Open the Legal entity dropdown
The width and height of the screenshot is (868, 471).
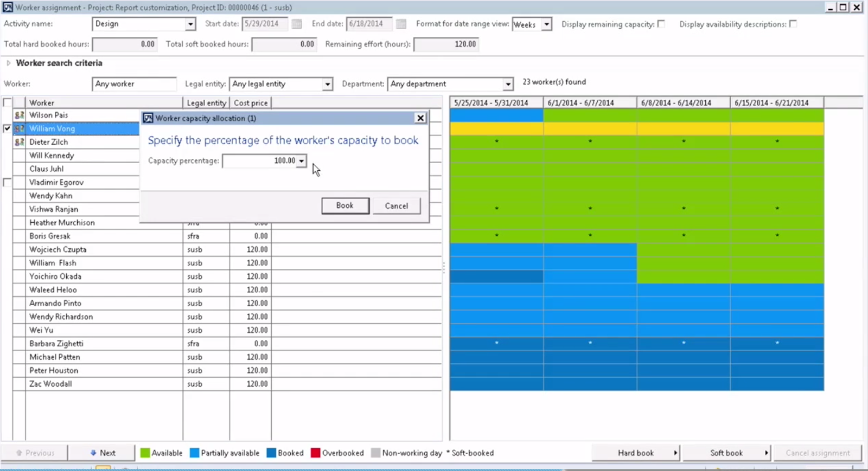click(x=327, y=84)
